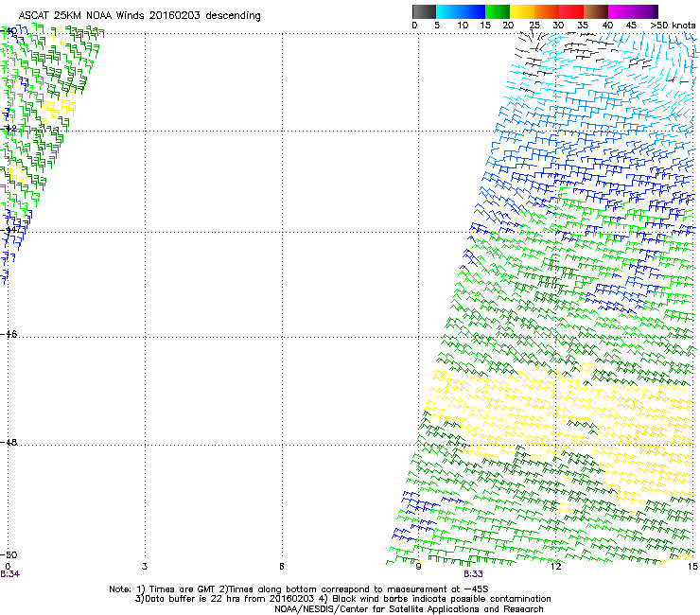This screenshot has width=700, height=615.
Task: Click the note line starting 'Note: 1) Times are GMT'
Action: [299, 589]
